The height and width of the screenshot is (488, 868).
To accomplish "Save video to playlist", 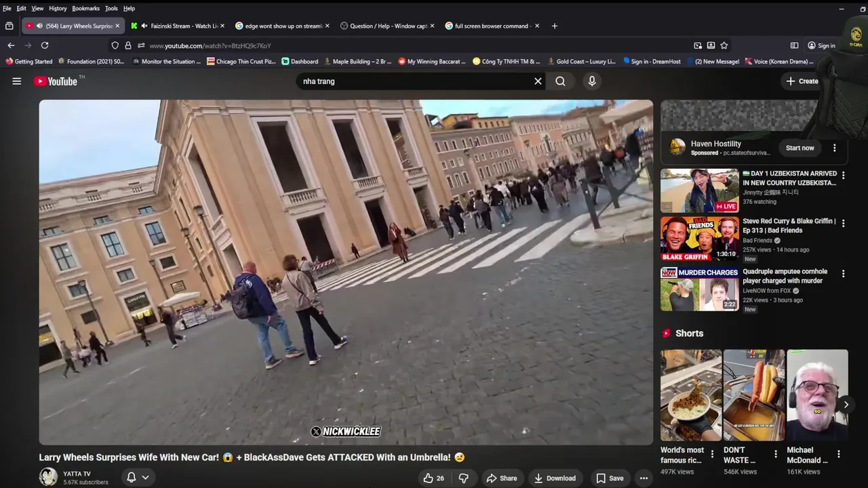I will tap(610, 478).
